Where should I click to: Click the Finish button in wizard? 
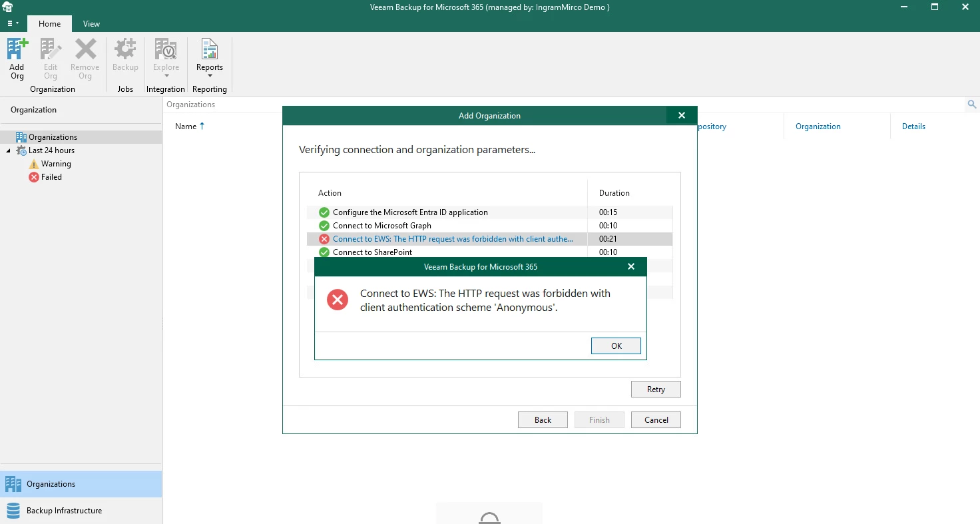(599, 419)
